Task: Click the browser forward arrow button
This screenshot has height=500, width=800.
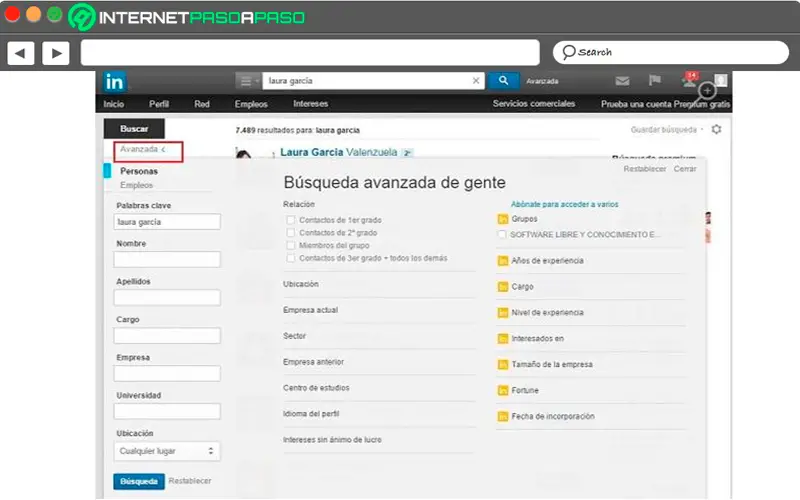Action: [56, 53]
